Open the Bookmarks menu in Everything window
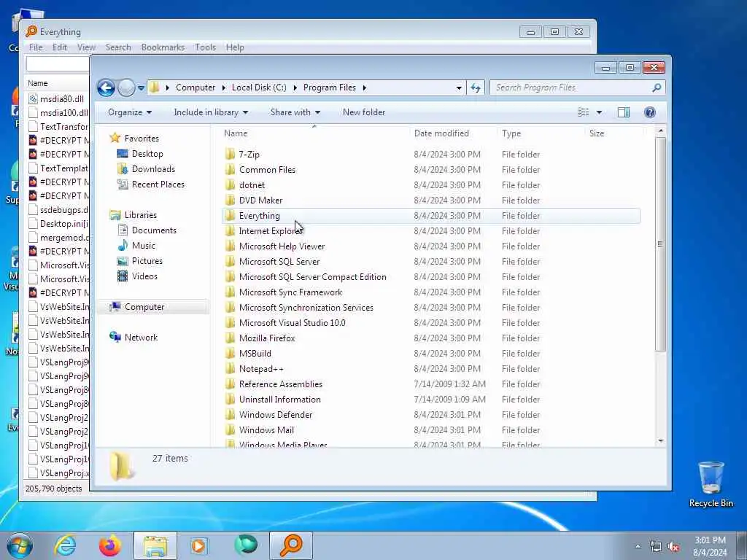 coord(163,47)
